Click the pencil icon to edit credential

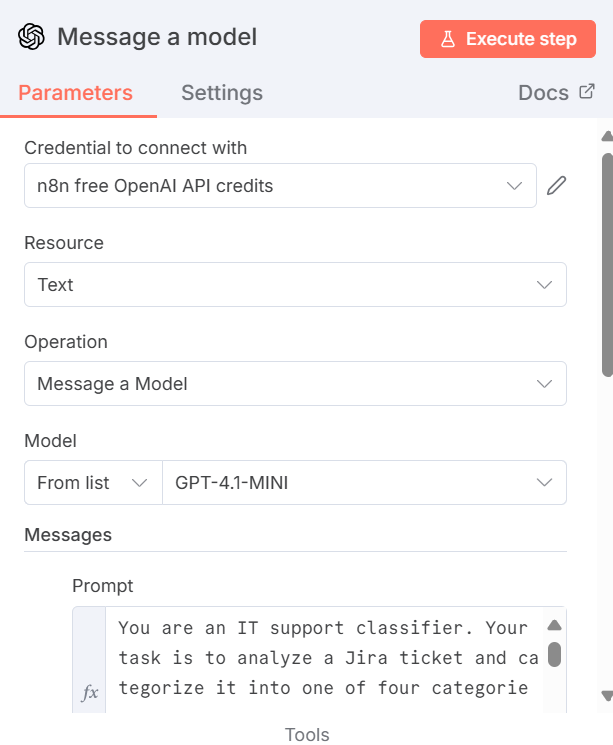coord(557,186)
